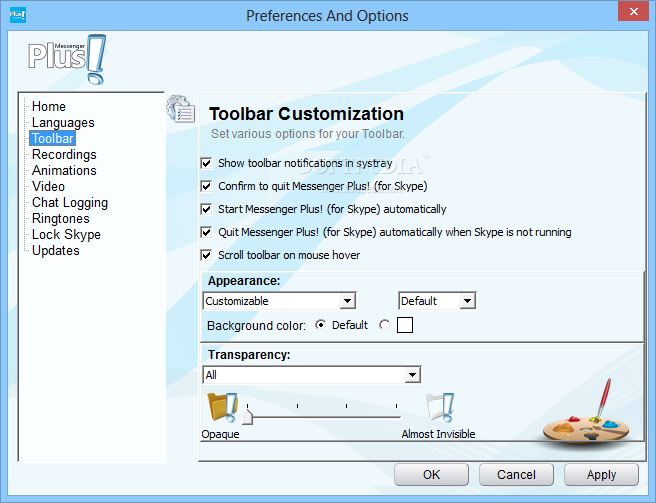Click the Almost Invisible label
This screenshot has width=656, height=503.
[x=438, y=434]
